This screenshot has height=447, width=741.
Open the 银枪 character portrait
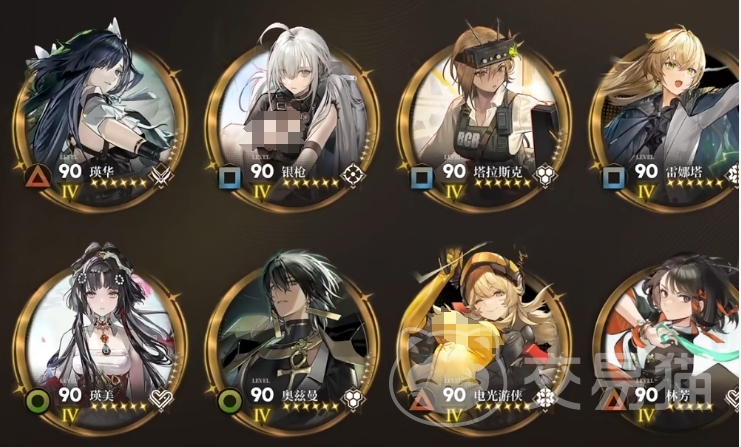(x=292, y=120)
